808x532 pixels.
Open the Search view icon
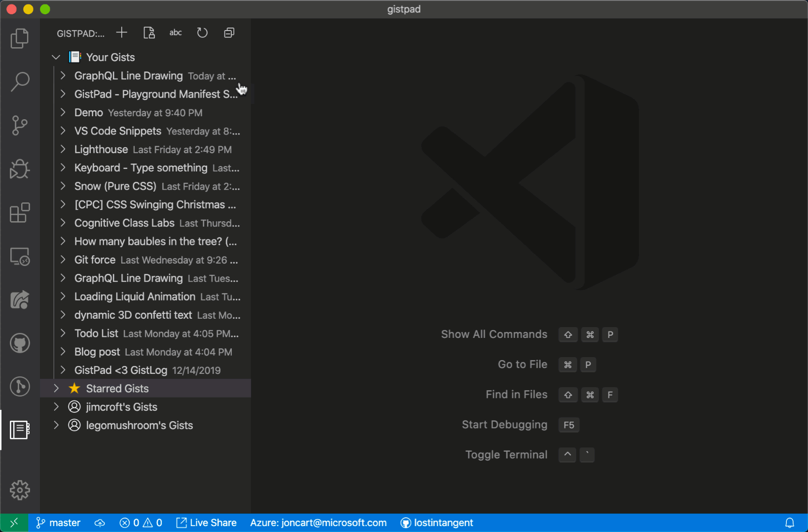pos(20,82)
